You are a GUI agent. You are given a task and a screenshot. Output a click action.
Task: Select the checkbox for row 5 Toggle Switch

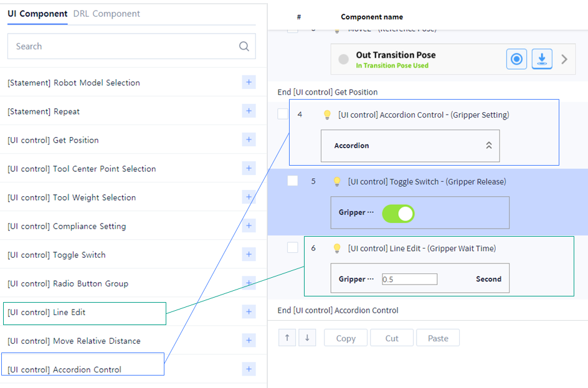pos(292,181)
